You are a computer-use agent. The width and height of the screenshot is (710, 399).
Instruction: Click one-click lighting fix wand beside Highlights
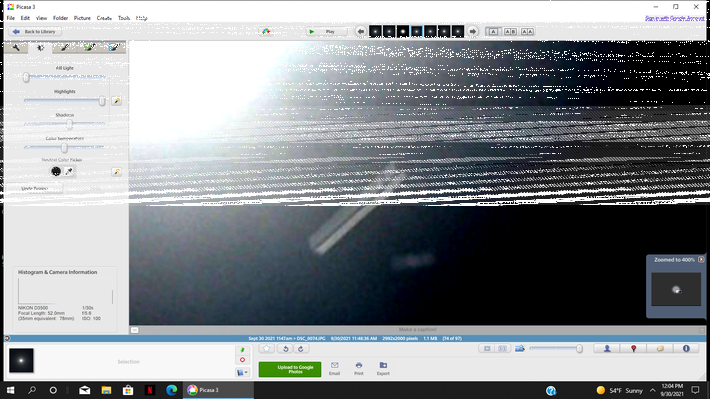[116, 101]
